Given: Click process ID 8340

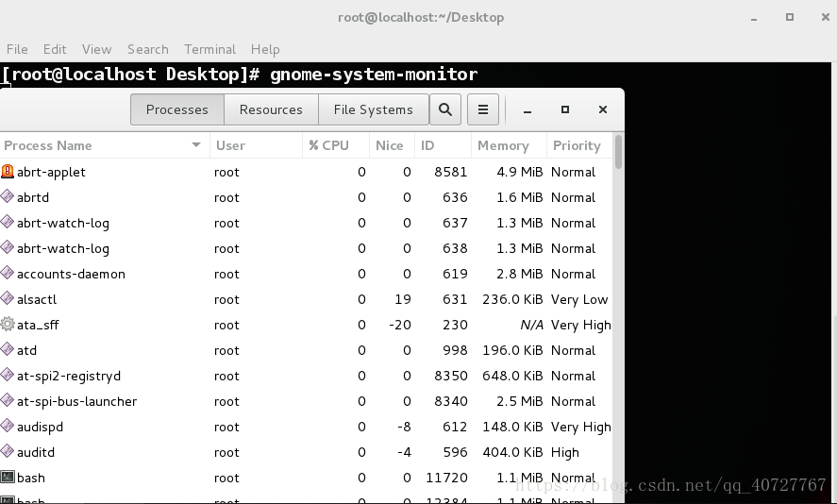Looking at the screenshot, I should (x=451, y=401).
